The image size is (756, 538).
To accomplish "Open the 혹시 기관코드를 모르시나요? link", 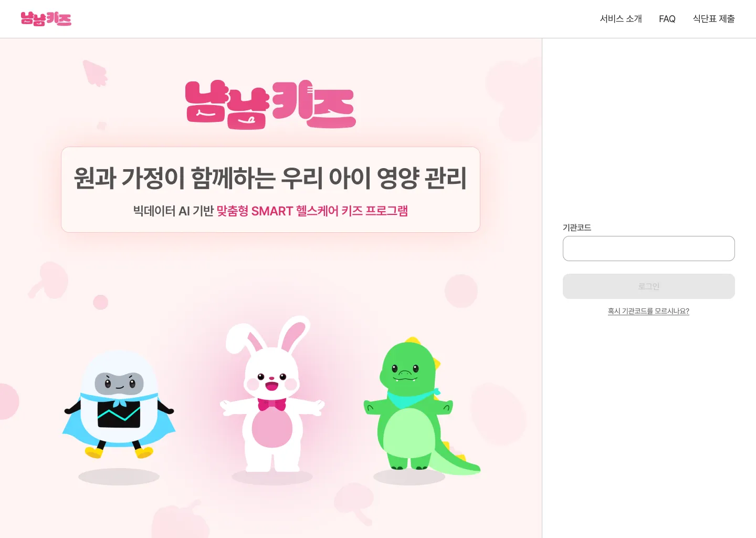I will click(x=648, y=311).
